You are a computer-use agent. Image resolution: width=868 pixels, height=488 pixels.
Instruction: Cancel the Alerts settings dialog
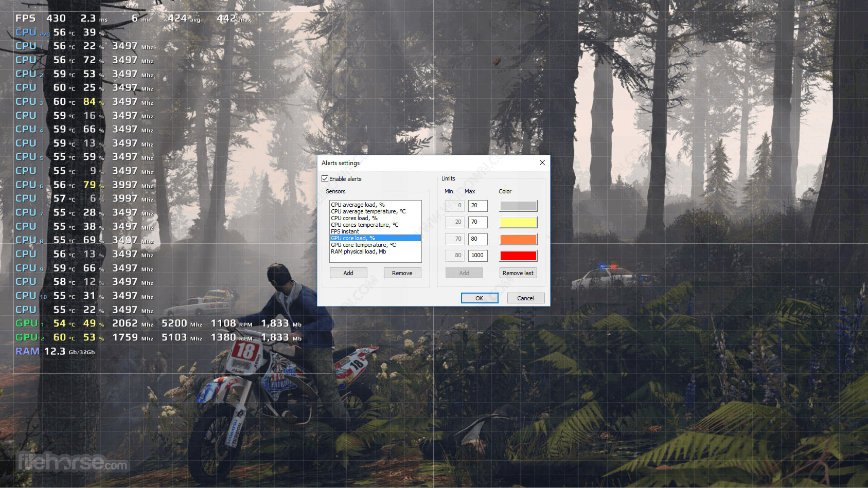525,298
